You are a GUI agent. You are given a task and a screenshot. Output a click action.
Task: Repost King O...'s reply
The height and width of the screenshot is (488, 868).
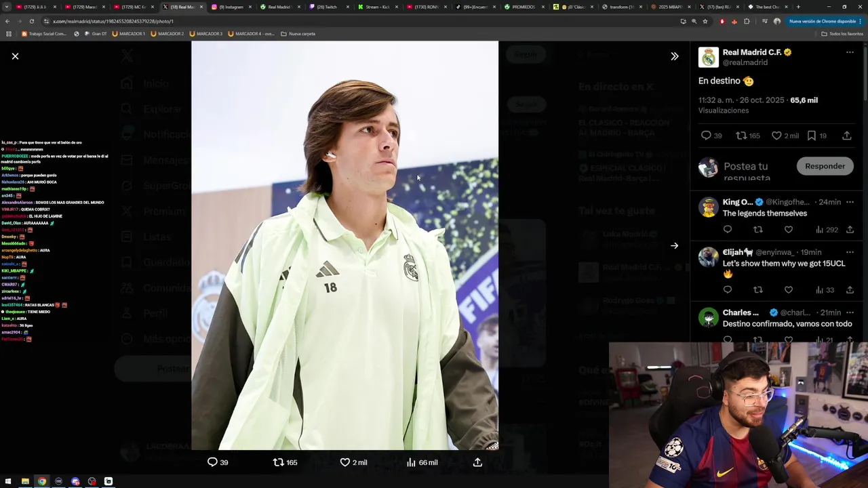click(758, 230)
